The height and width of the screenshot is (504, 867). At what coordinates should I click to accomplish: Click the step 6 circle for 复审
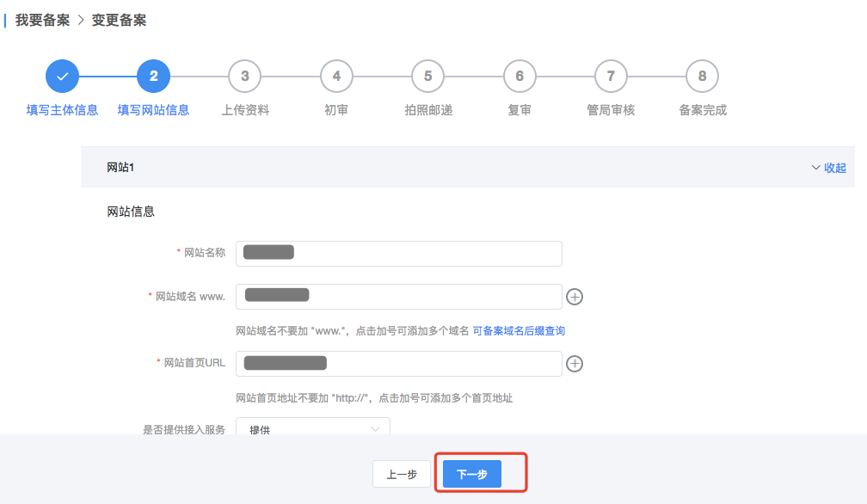[520, 77]
